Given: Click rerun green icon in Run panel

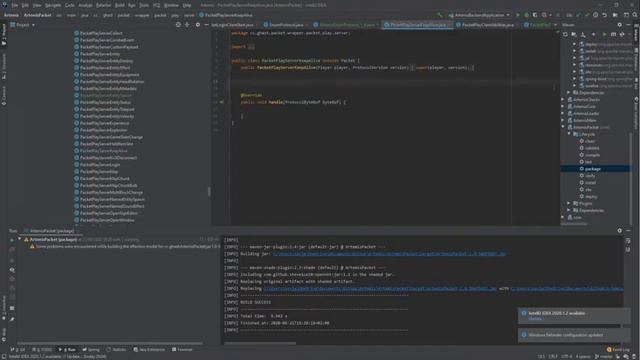Looking at the screenshot, I should pyautogui.click(x=12, y=240).
